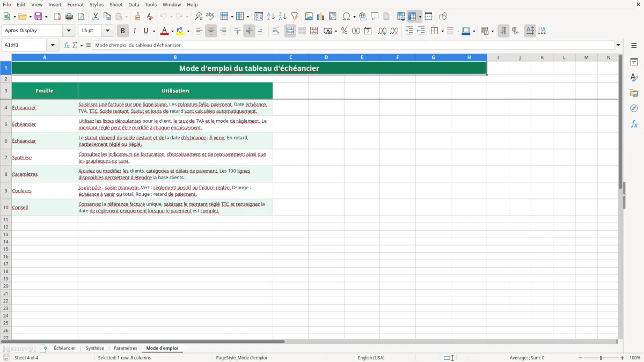644x362 pixels.
Task: Expand the font color dropdown arrow
Action: 172,31
